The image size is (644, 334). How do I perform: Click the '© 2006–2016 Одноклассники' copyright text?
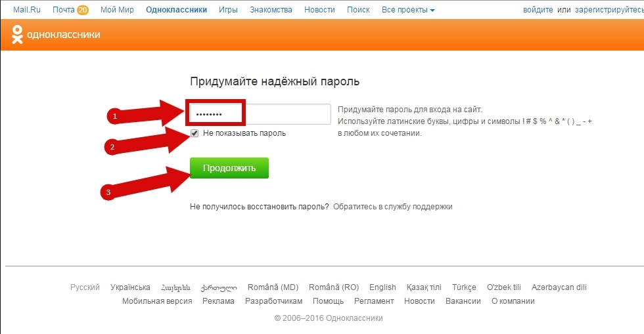coord(329,318)
